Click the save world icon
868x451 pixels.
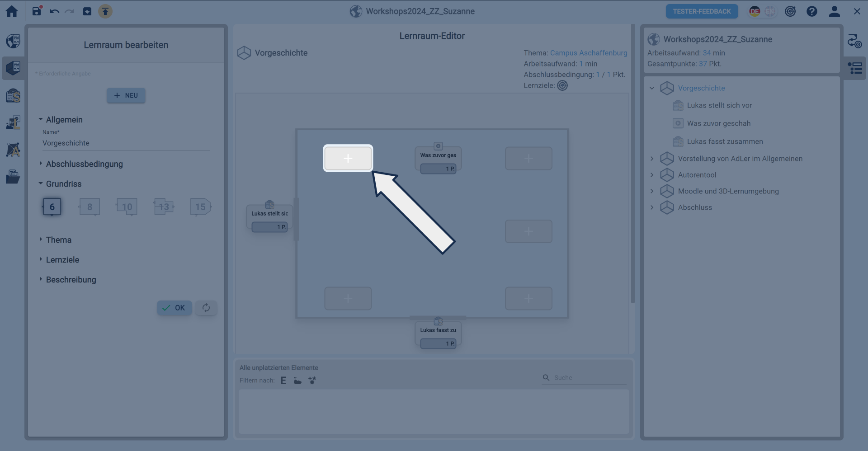click(x=37, y=11)
